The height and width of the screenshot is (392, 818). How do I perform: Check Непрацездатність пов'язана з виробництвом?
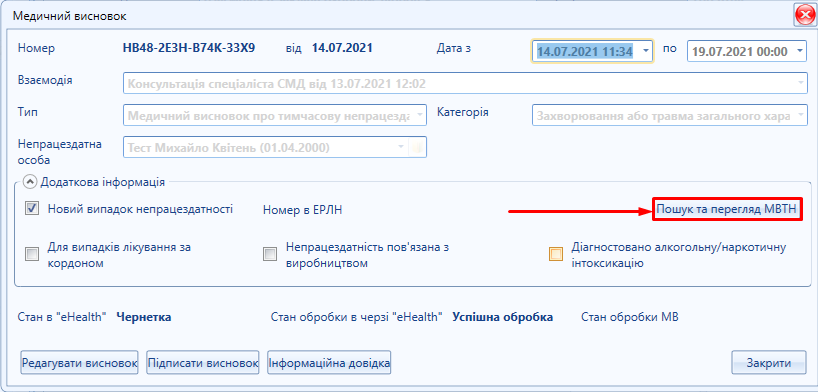pyautogui.click(x=270, y=255)
